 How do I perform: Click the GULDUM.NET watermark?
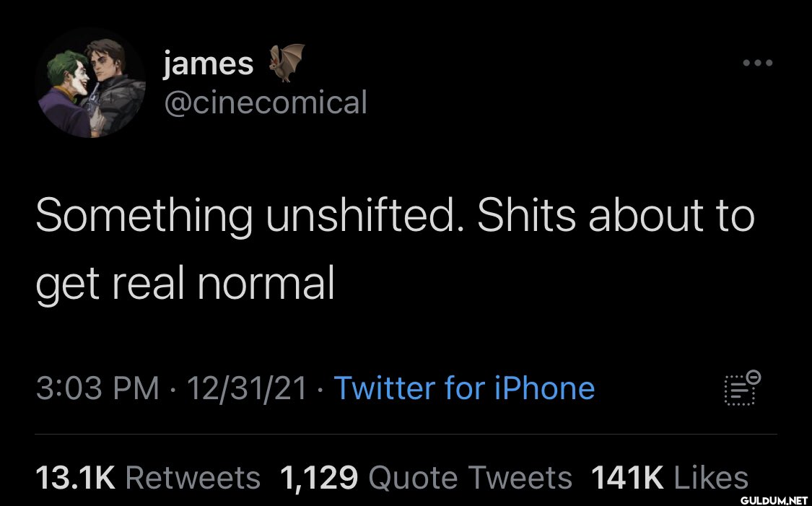point(774,500)
